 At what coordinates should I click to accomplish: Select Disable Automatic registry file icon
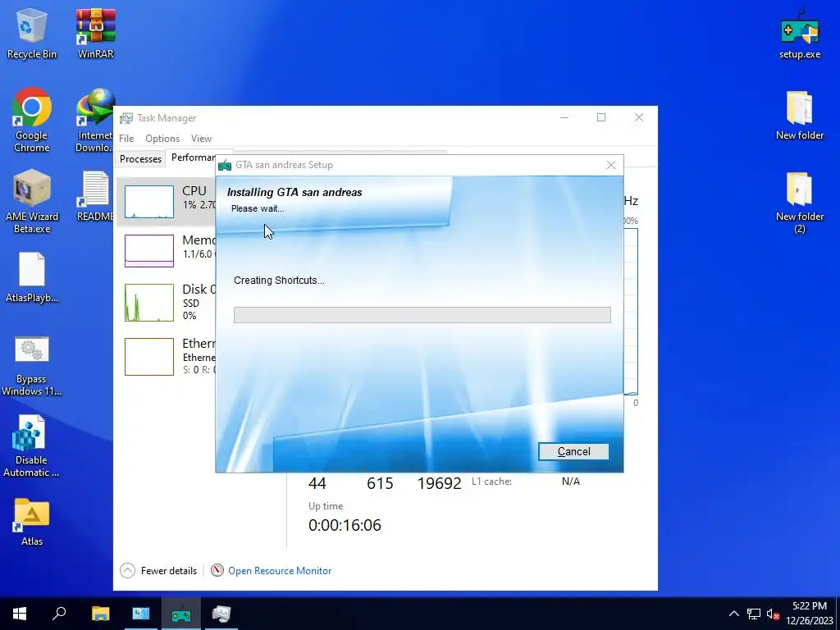(31, 446)
